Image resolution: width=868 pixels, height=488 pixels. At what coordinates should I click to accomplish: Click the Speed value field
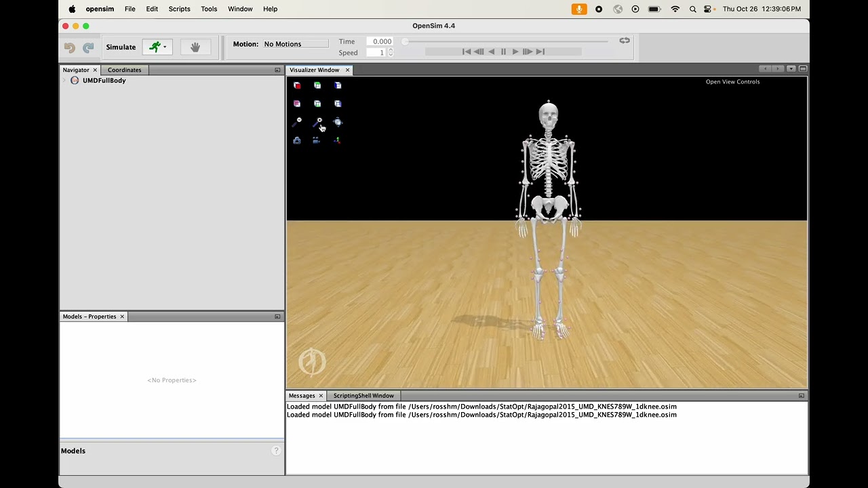coord(376,53)
